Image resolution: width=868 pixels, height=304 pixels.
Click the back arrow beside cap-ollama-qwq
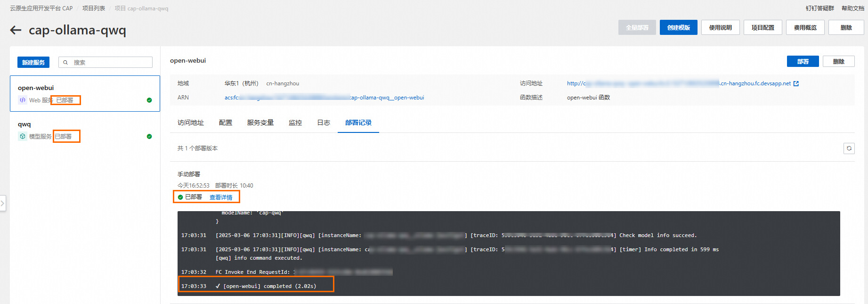(x=16, y=30)
